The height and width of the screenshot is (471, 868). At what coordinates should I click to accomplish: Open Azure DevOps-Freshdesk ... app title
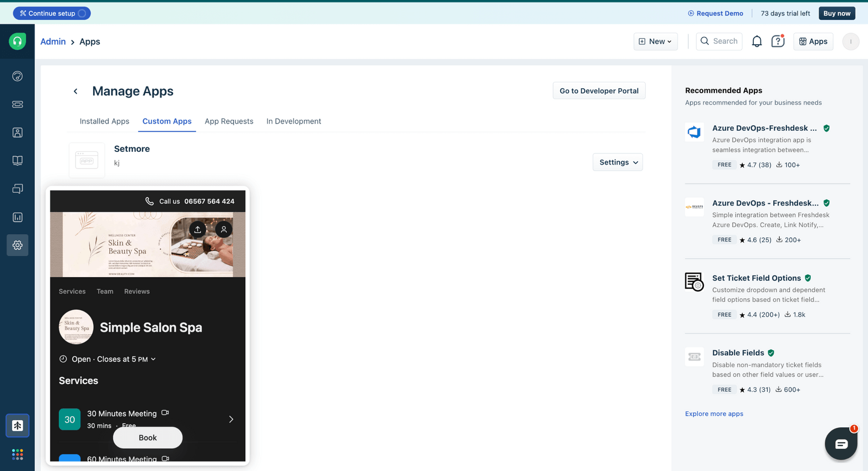click(x=764, y=128)
